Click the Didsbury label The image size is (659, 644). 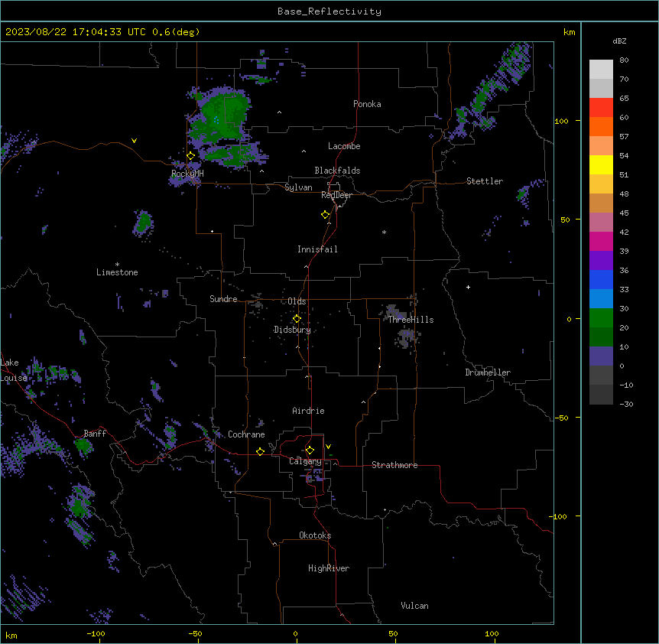tap(293, 330)
